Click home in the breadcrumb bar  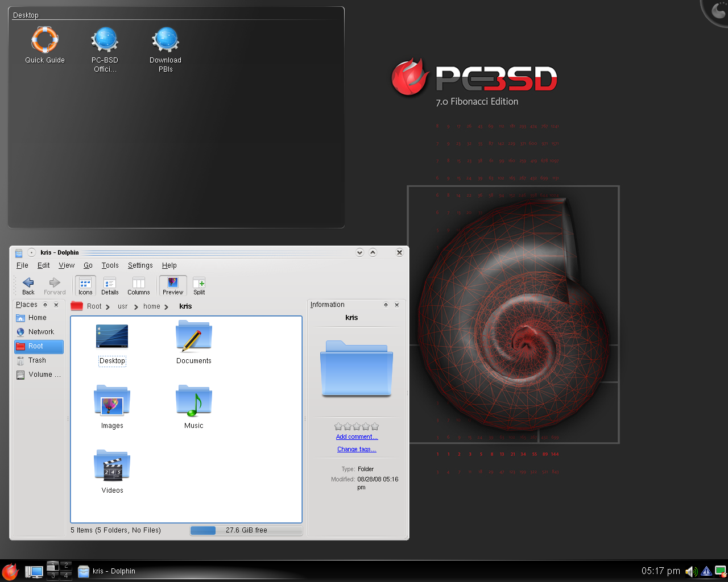(x=152, y=306)
